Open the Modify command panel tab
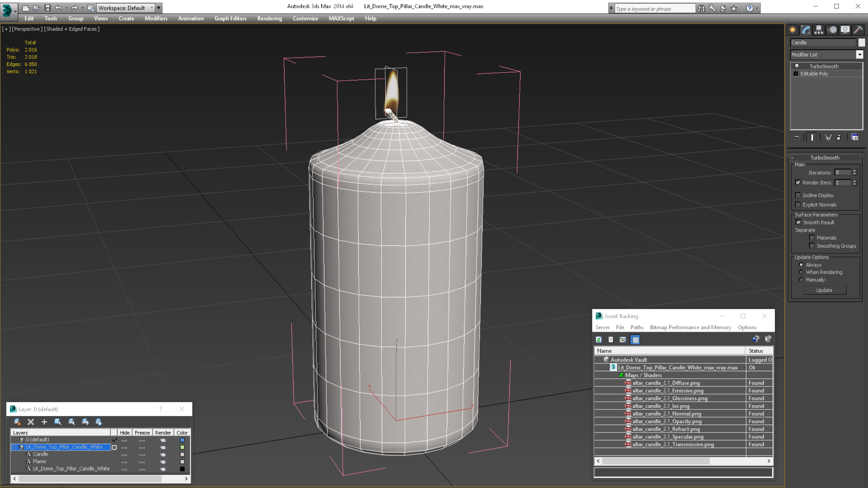Viewport: 868px width, 488px height. 806,30
